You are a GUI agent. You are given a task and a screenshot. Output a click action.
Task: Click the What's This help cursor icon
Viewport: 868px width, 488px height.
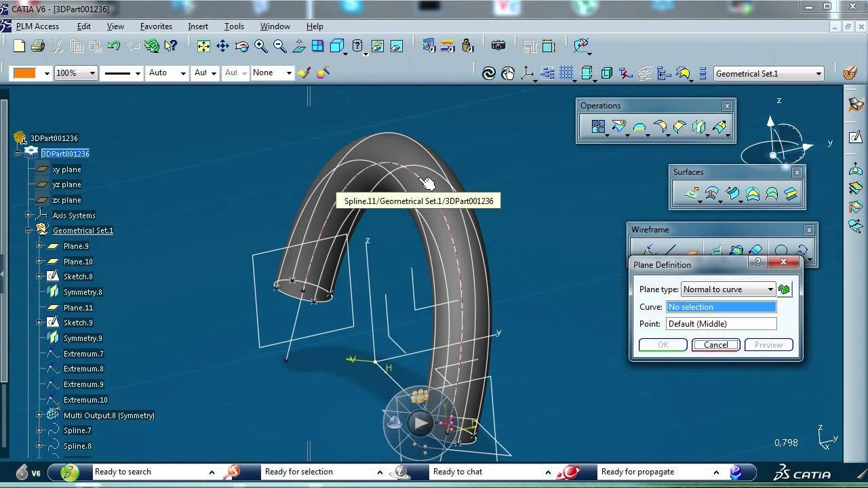171,46
